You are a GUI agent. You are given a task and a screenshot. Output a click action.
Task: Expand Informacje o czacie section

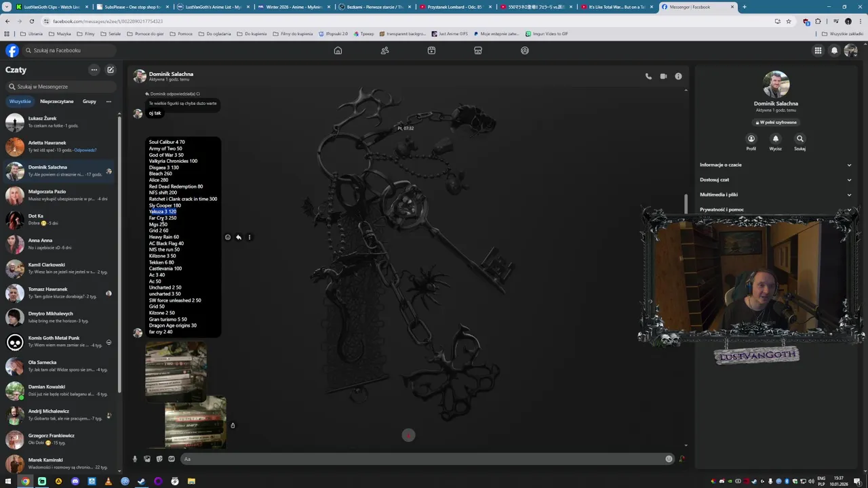(776, 165)
